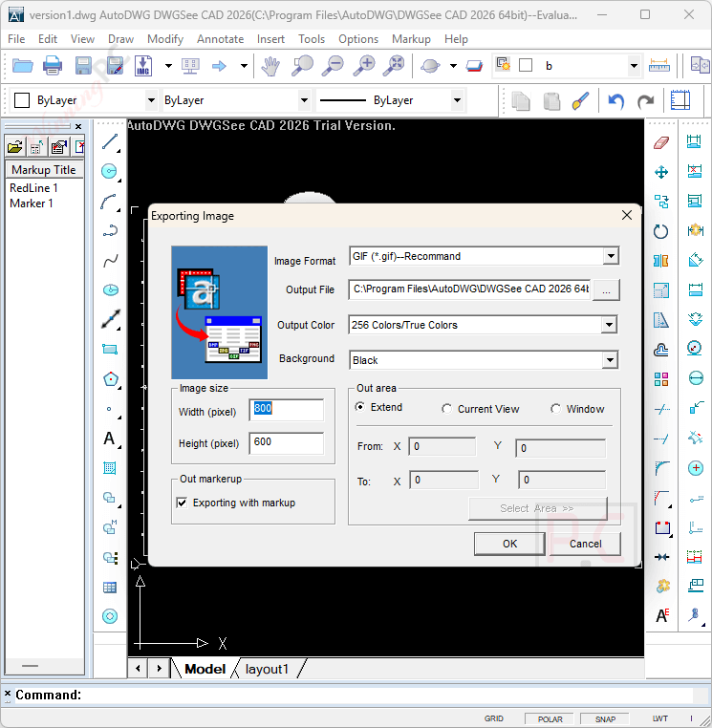The height and width of the screenshot is (728, 712).
Task: Select the Window radio button
Action: click(555, 409)
